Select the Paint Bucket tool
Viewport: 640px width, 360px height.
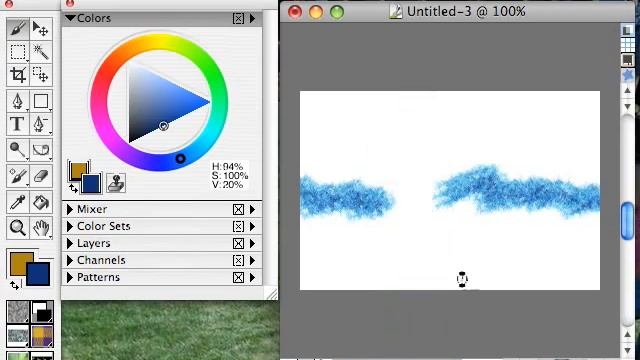[41, 202]
